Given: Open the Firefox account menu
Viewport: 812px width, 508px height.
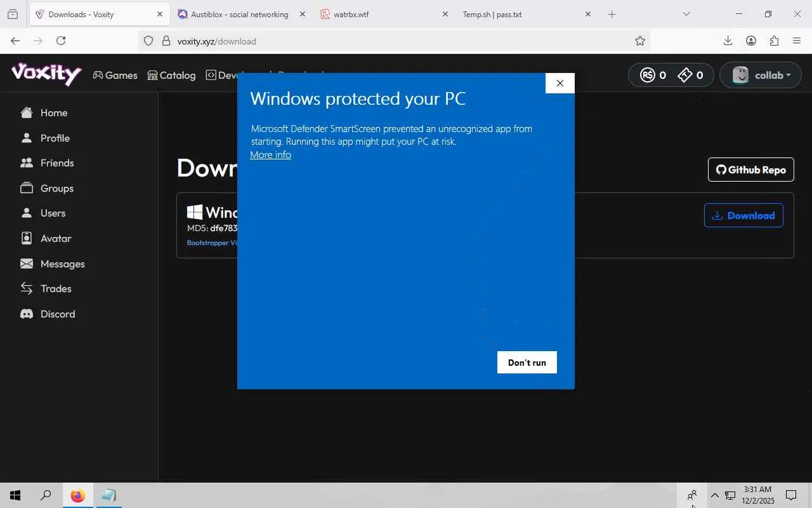Looking at the screenshot, I should [x=751, y=41].
